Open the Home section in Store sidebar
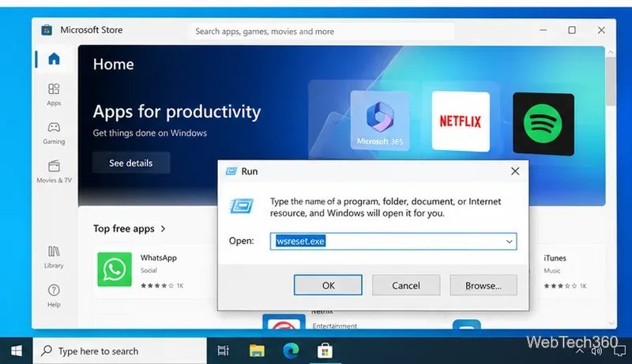Screen dimensions: 632x364 pyautogui.click(x=54, y=59)
